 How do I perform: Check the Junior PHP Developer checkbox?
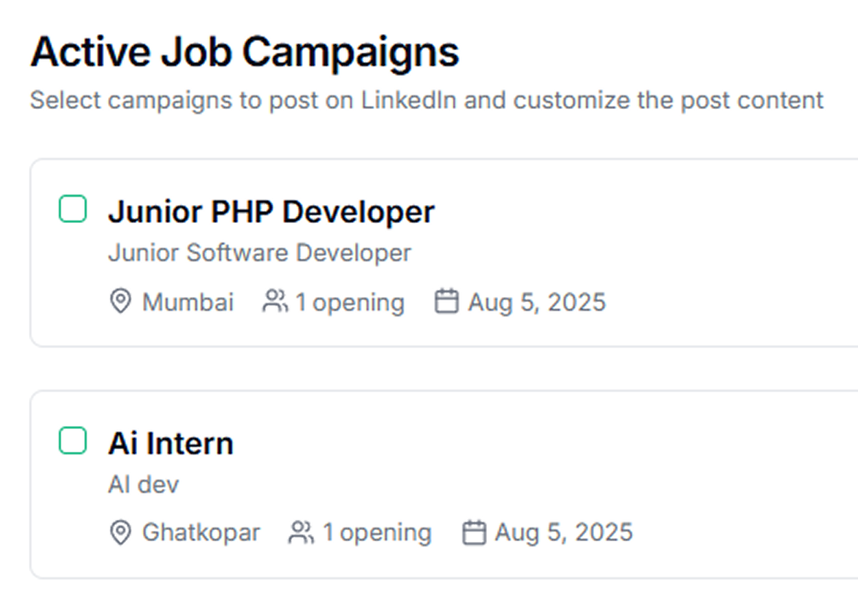pyautogui.click(x=73, y=208)
